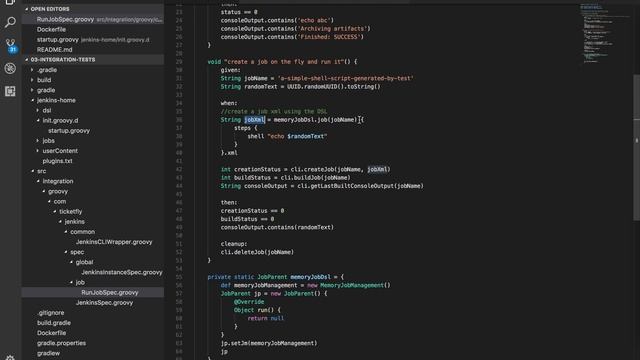This screenshot has height=360, width=640.
Task: Collapse the com folder
Action: tap(60, 202)
